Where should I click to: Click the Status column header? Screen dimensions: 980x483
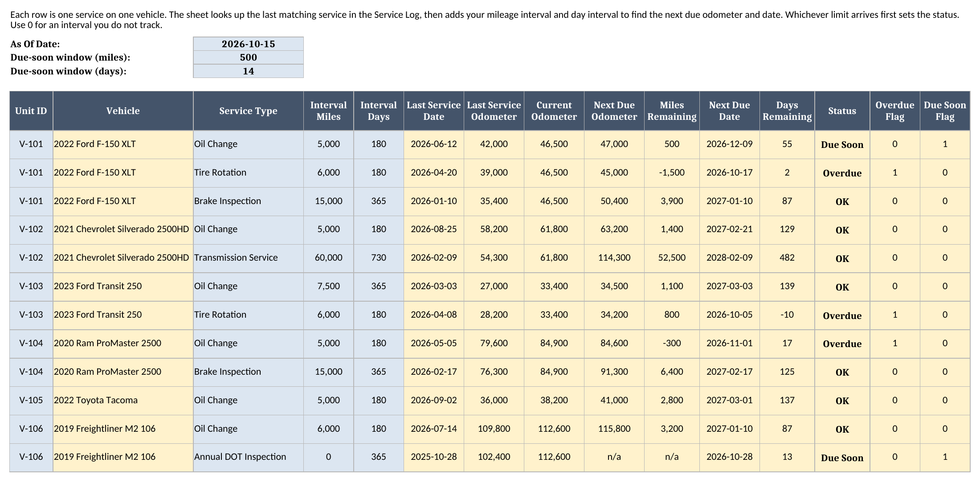(x=842, y=111)
